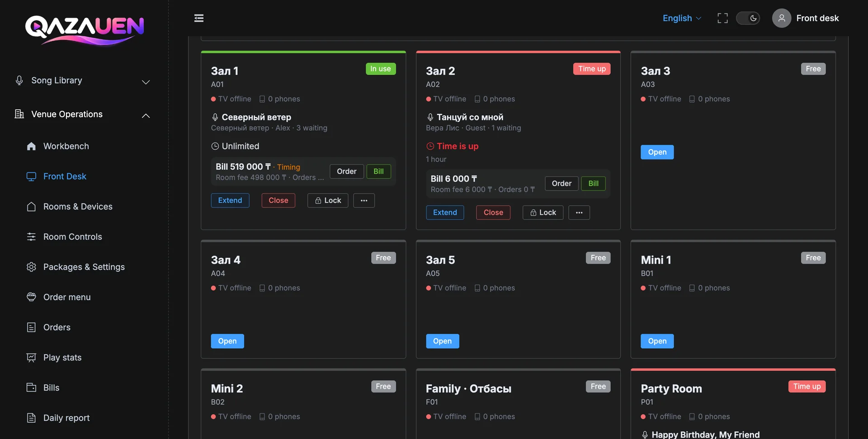This screenshot has width=868, height=439.
Task: Collapse the Venue Operations section
Action: 83,115
